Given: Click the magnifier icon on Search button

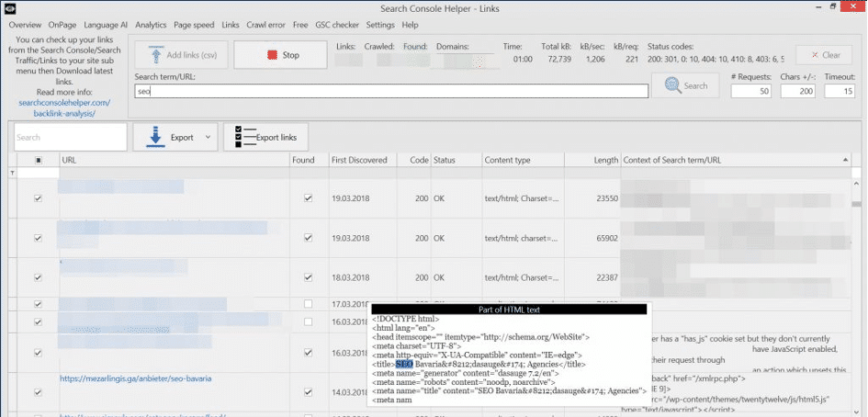Looking at the screenshot, I should [672, 85].
